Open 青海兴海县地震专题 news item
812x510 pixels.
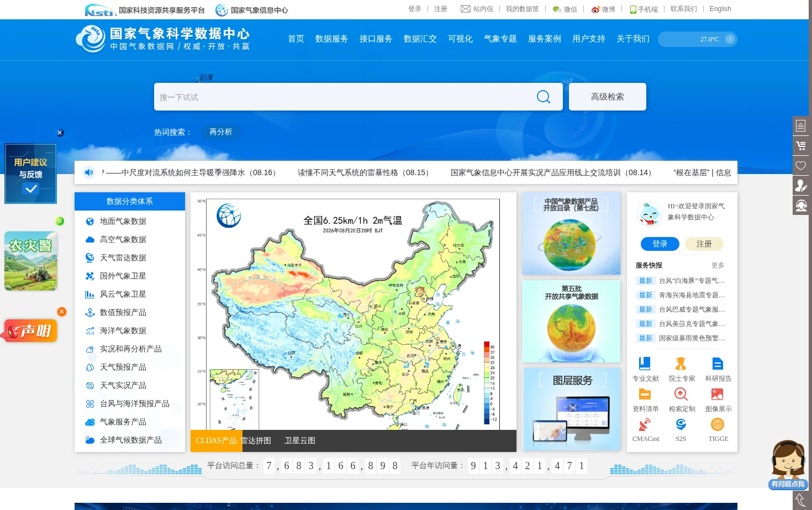[x=692, y=295]
